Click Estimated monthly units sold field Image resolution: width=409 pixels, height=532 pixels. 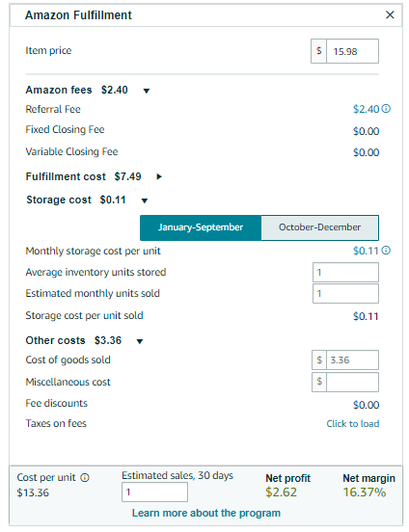coord(345,294)
